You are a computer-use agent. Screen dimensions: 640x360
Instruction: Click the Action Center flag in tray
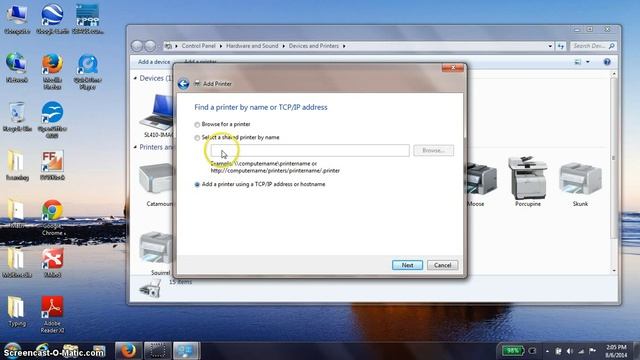click(593, 351)
